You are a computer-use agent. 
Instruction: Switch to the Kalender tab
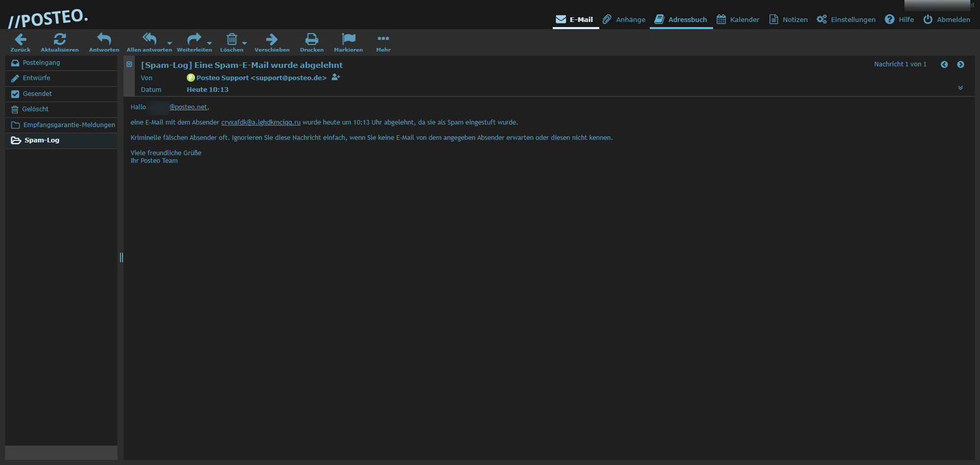coord(738,19)
